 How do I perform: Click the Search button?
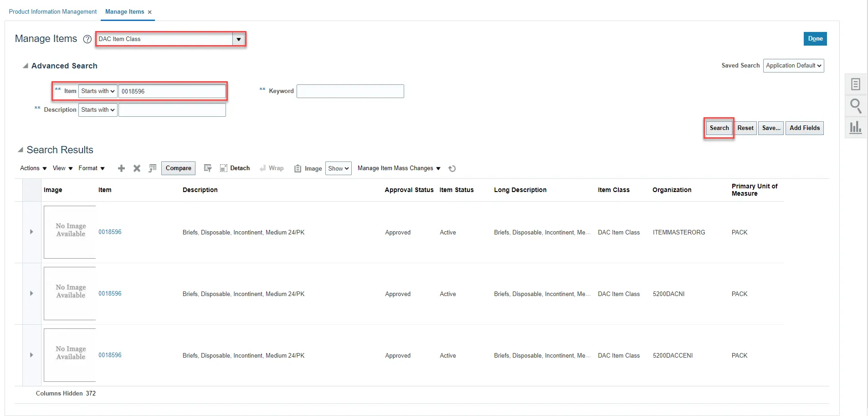719,128
